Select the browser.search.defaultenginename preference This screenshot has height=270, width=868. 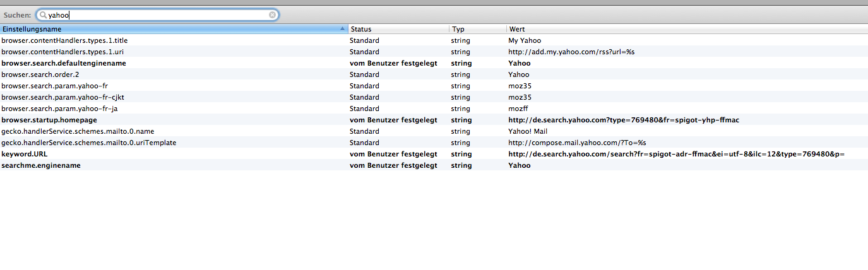[64, 63]
